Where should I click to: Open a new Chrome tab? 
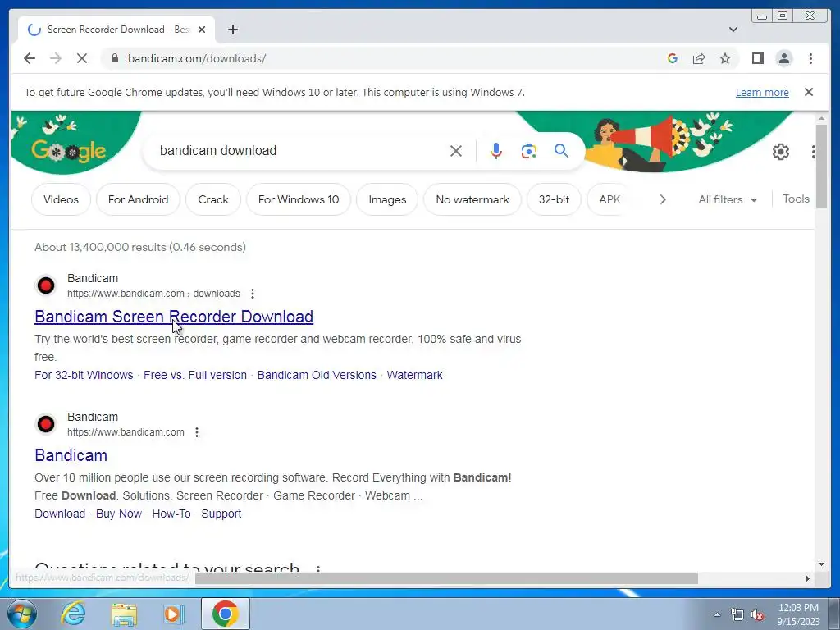pyautogui.click(x=232, y=30)
